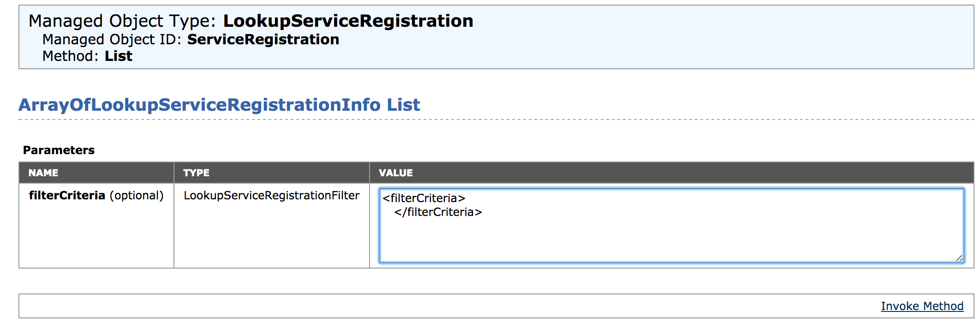
Task: Click the Method label in header box
Action: pyautogui.click(x=70, y=56)
